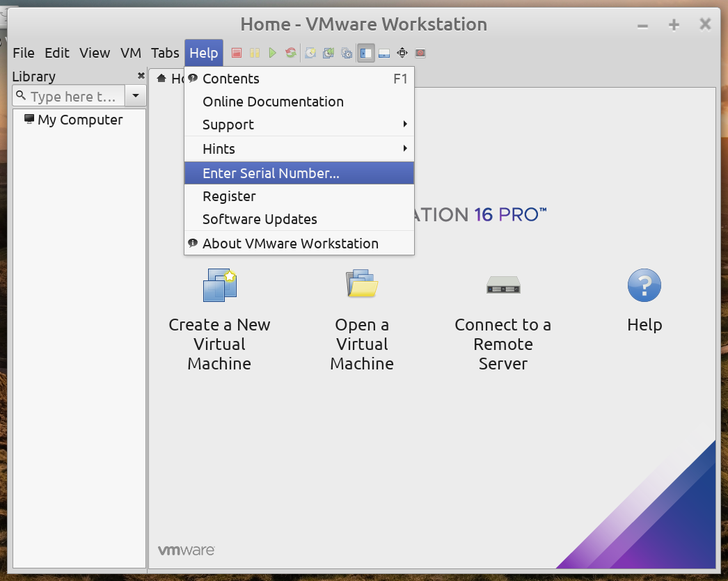728x581 pixels.
Task: Click the Open a Virtual Machine folder icon
Action: tap(362, 283)
